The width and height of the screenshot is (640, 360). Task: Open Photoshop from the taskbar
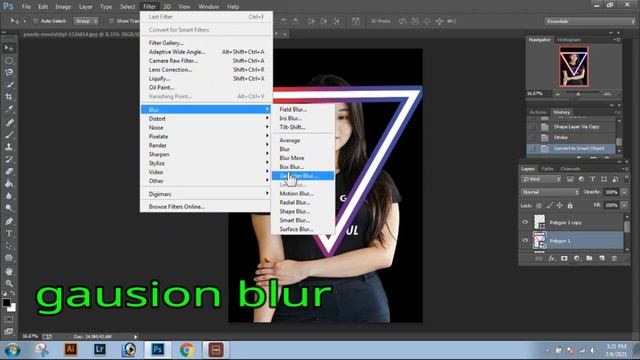click(x=158, y=349)
